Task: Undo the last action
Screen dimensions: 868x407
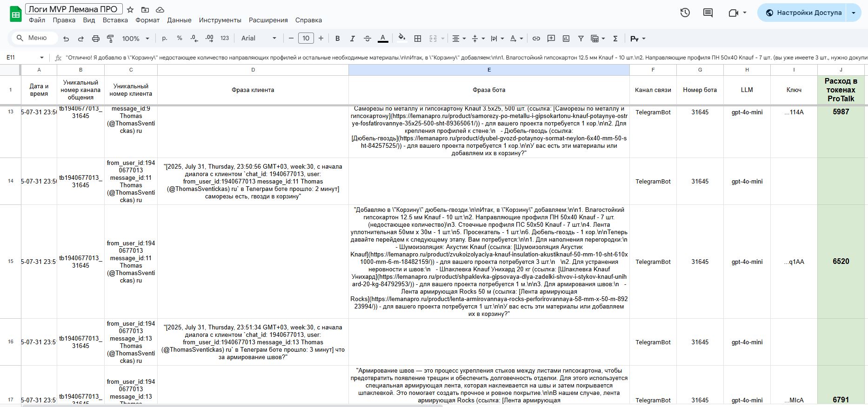Action: (66, 39)
